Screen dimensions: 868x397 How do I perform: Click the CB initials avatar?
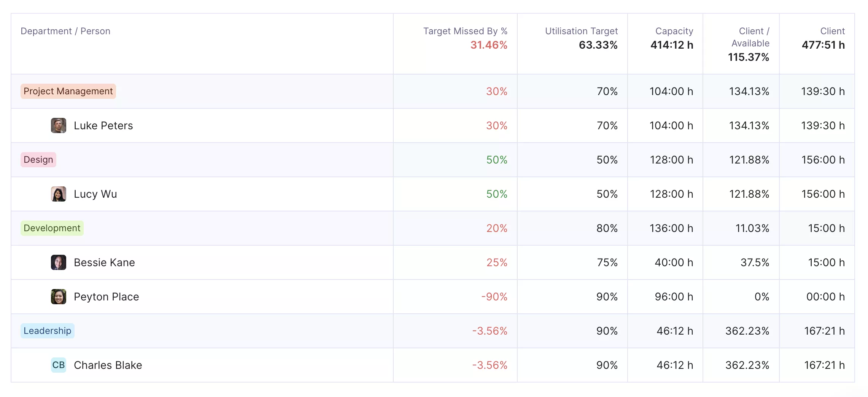[x=59, y=365]
